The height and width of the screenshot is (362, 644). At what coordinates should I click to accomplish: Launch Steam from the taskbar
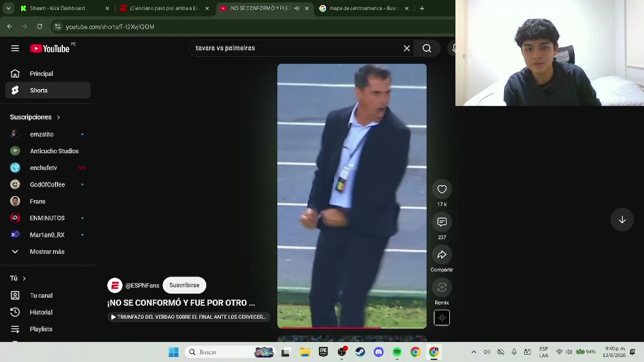pyautogui.click(x=360, y=352)
